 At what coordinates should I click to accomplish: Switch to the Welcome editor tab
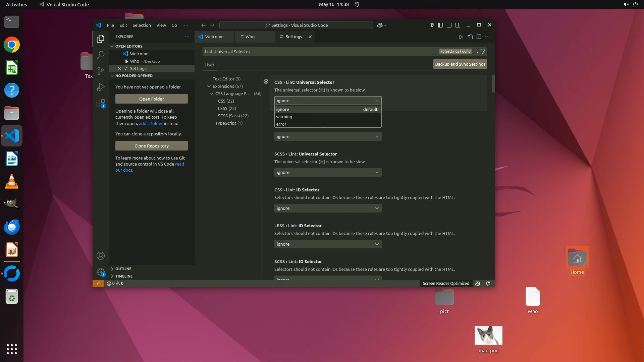[x=214, y=37]
